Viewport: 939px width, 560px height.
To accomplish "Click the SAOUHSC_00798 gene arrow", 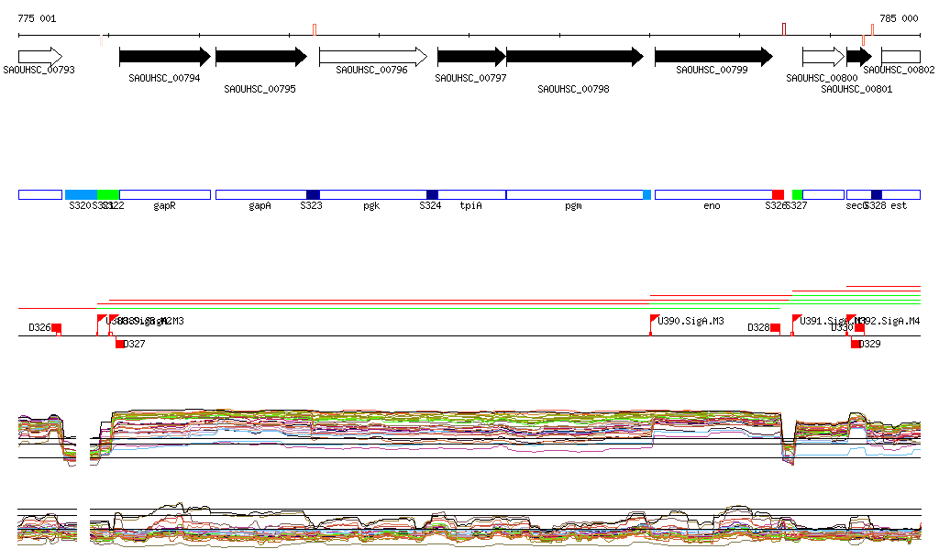I will click(575, 57).
